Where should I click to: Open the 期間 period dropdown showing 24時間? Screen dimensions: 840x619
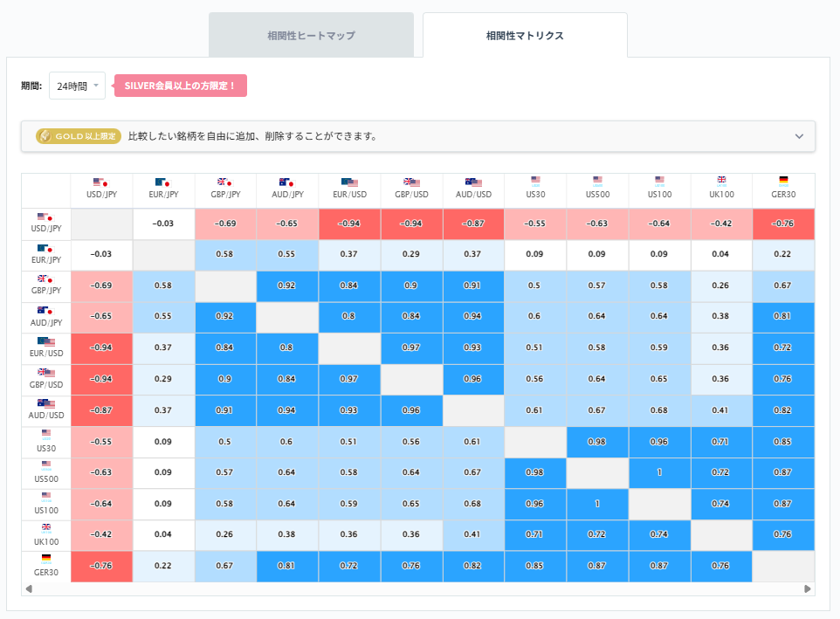(76, 86)
